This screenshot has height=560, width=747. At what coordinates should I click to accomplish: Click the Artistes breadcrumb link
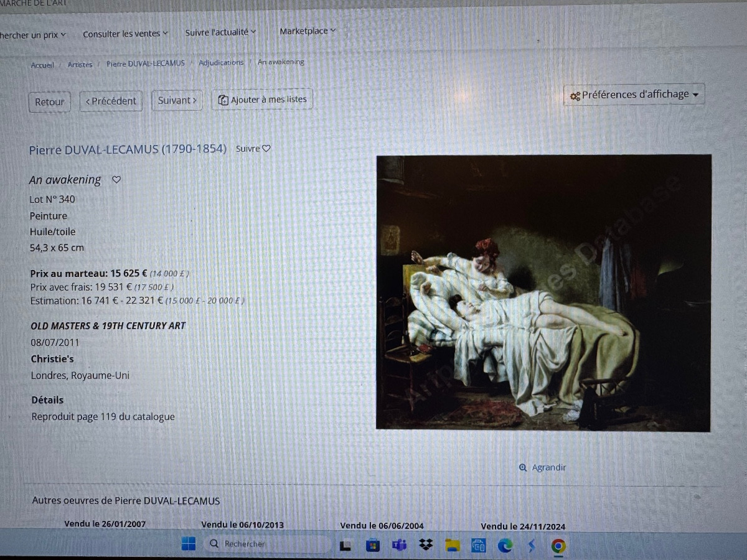click(80, 64)
